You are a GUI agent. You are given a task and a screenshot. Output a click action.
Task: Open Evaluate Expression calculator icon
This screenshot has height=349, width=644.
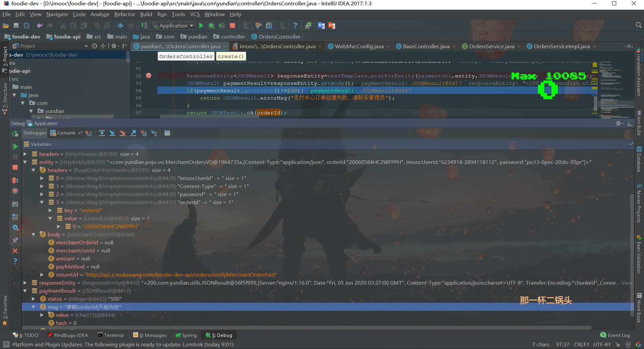click(x=167, y=133)
